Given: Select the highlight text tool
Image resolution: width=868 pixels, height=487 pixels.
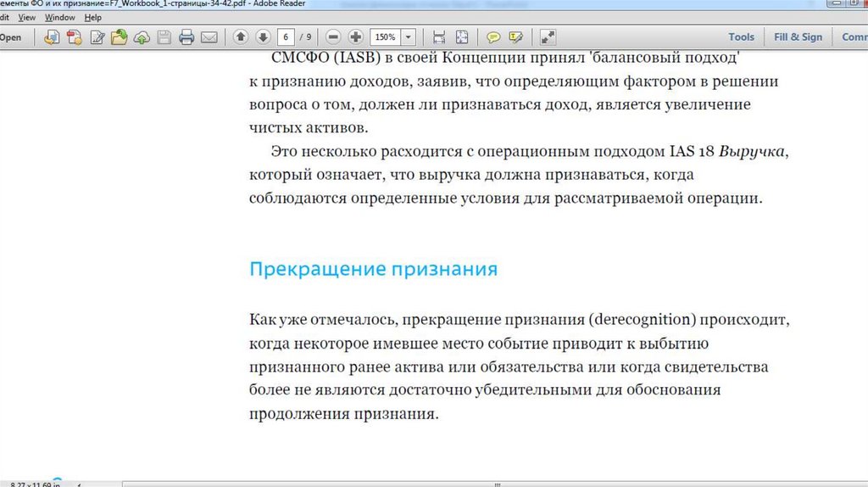Looking at the screenshot, I should click(516, 37).
